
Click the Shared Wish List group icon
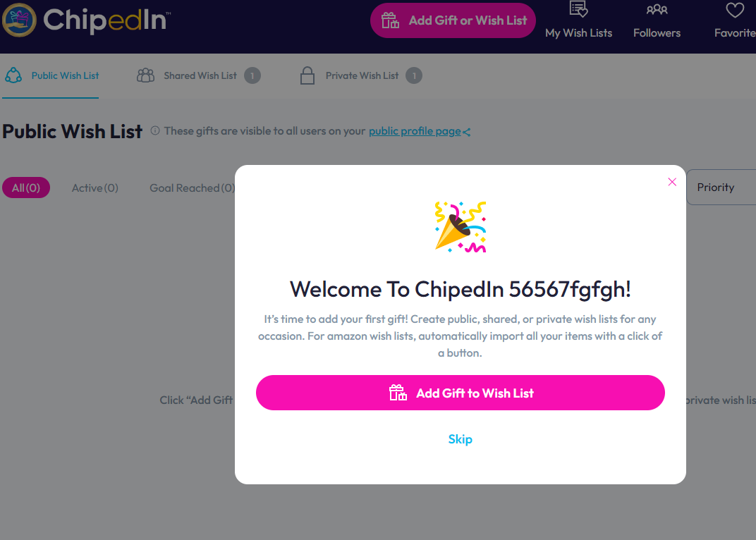click(x=145, y=75)
